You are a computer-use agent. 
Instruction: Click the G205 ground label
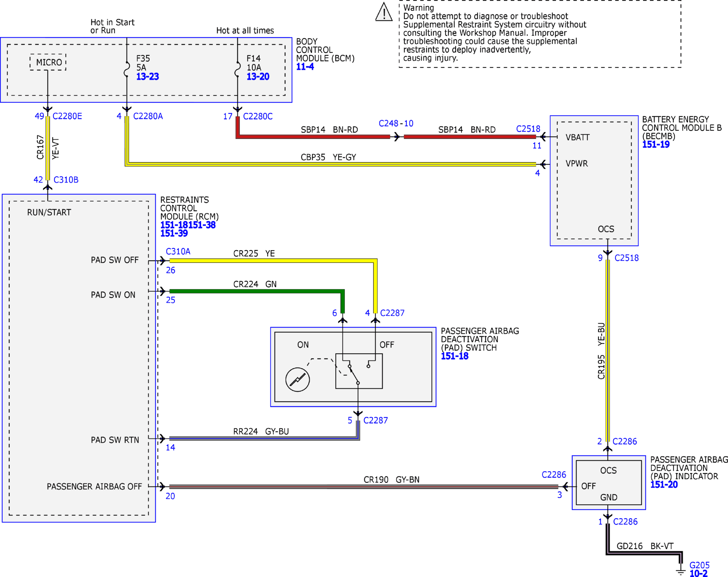[x=699, y=565]
